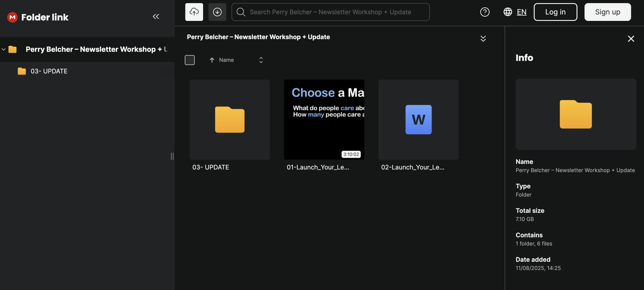Image resolution: width=644 pixels, height=290 pixels.
Task: Collapse Perry Belcher root folder tree arrow
Action: tap(4, 49)
